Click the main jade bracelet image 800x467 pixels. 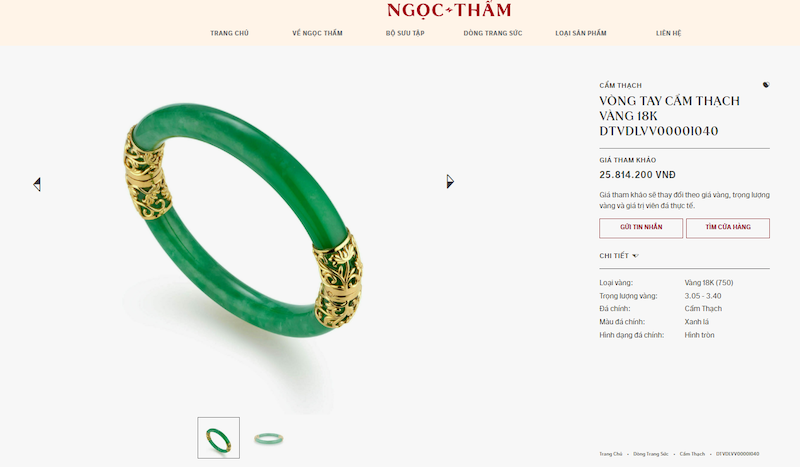pos(243,220)
